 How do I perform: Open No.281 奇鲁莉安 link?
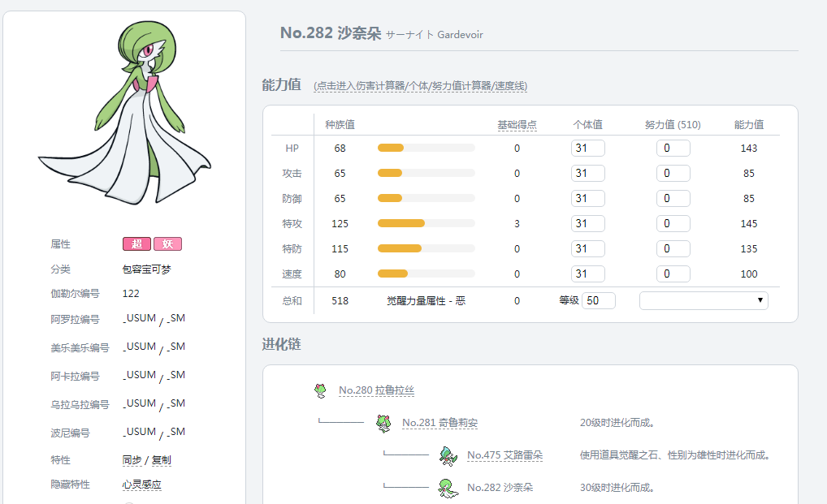point(439,422)
